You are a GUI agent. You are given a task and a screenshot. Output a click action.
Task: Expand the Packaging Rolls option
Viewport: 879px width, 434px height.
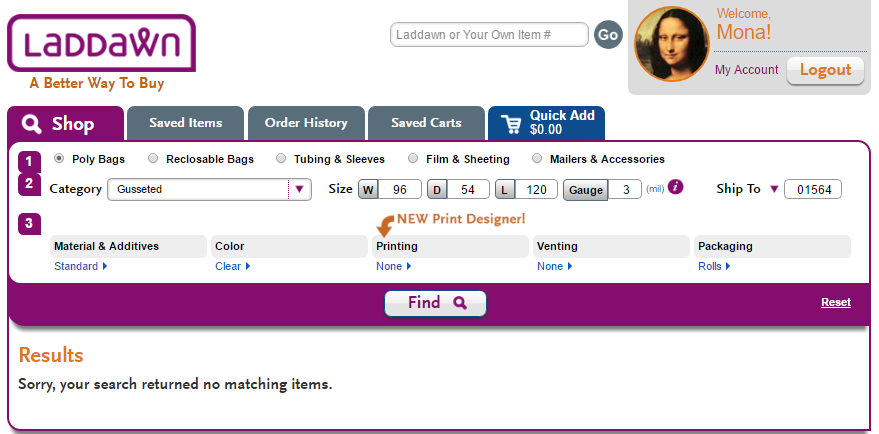click(714, 266)
